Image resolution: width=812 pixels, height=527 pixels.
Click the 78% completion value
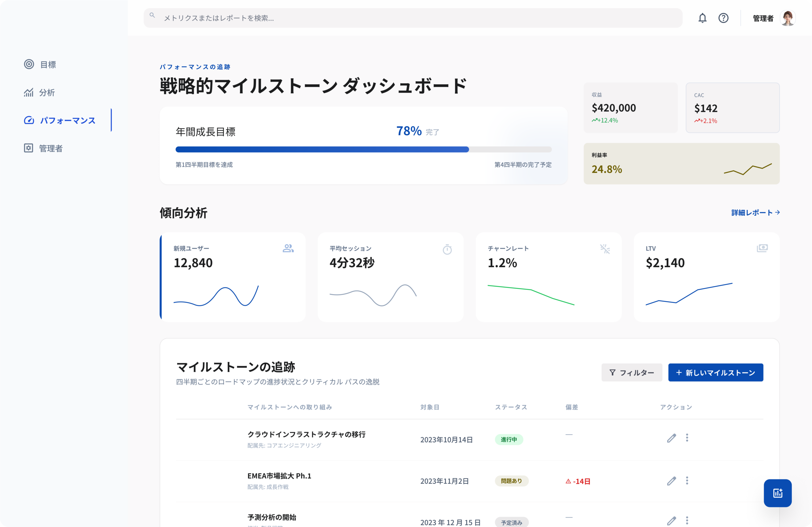(409, 131)
